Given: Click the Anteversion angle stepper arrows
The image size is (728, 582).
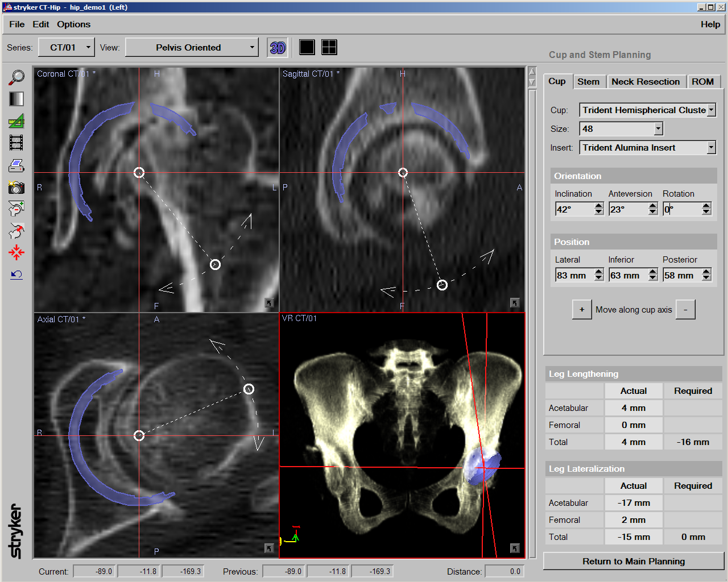Looking at the screenshot, I should pyautogui.click(x=653, y=209).
